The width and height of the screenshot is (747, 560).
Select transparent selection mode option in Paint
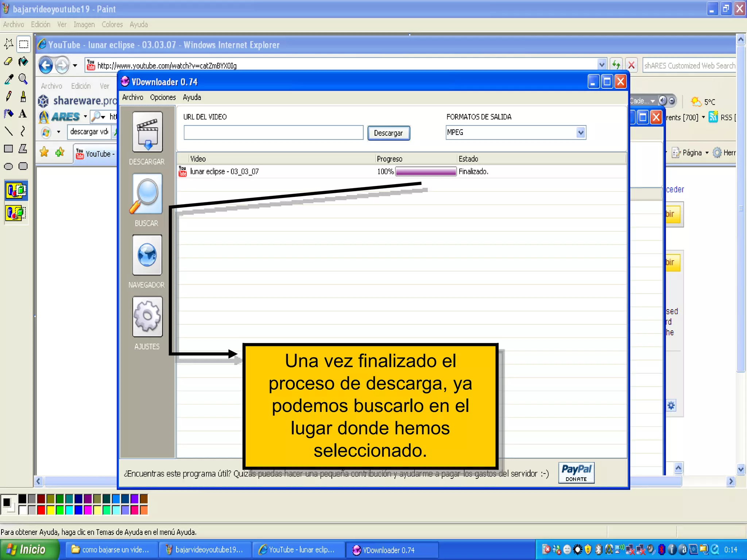(x=16, y=213)
